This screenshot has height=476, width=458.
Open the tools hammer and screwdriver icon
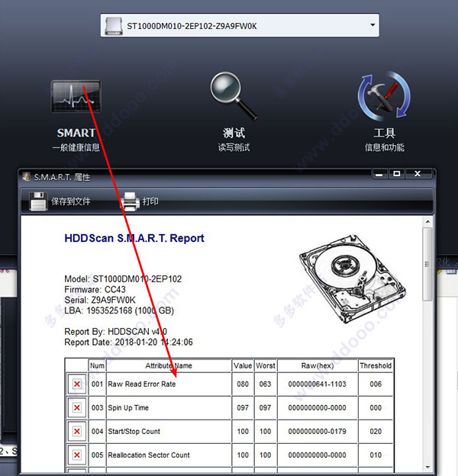pyautogui.click(x=384, y=96)
